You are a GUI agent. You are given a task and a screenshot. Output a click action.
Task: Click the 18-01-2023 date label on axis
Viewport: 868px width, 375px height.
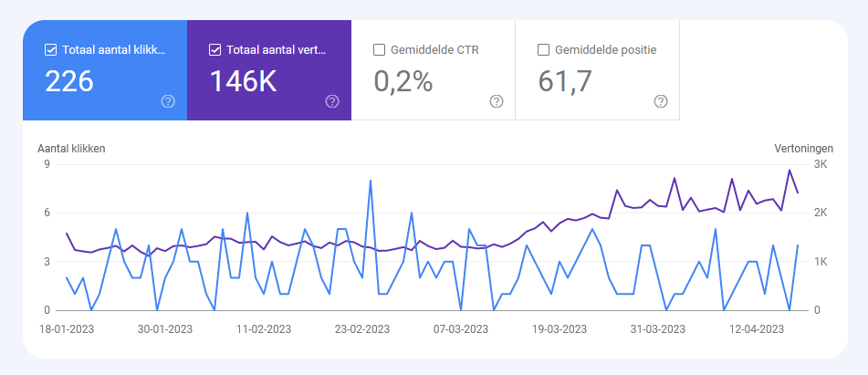(67, 329)
